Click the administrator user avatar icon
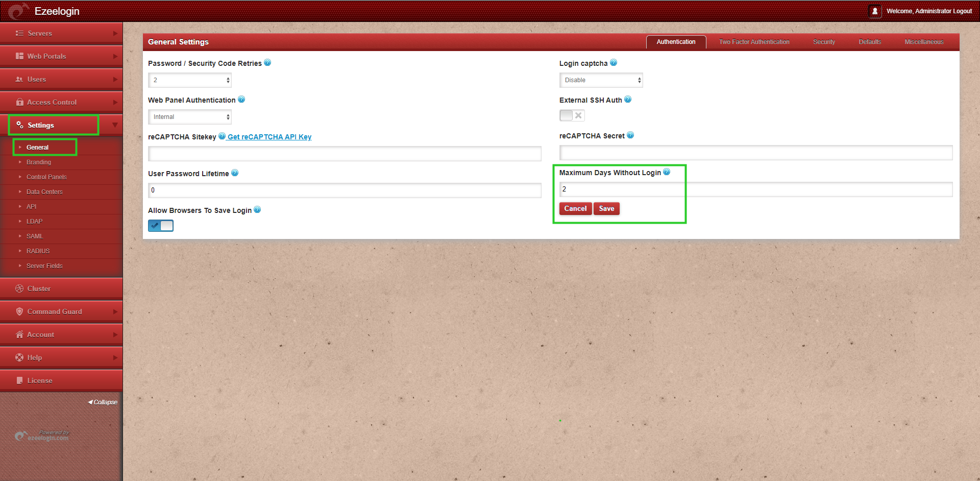 875,11
